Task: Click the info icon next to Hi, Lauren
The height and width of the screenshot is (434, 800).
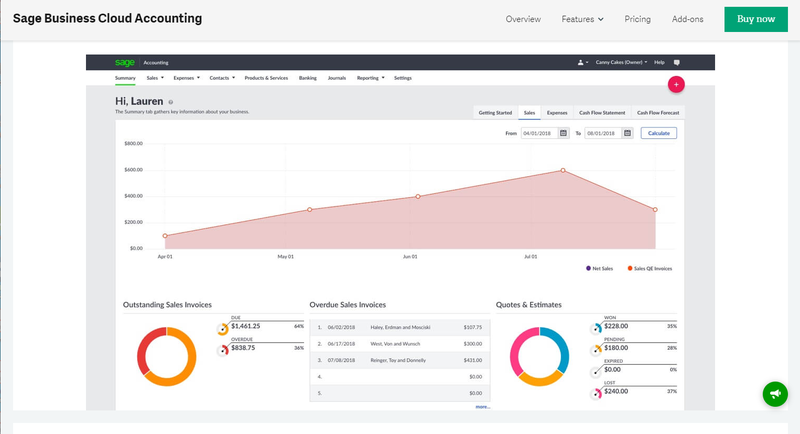Action: 170,102
